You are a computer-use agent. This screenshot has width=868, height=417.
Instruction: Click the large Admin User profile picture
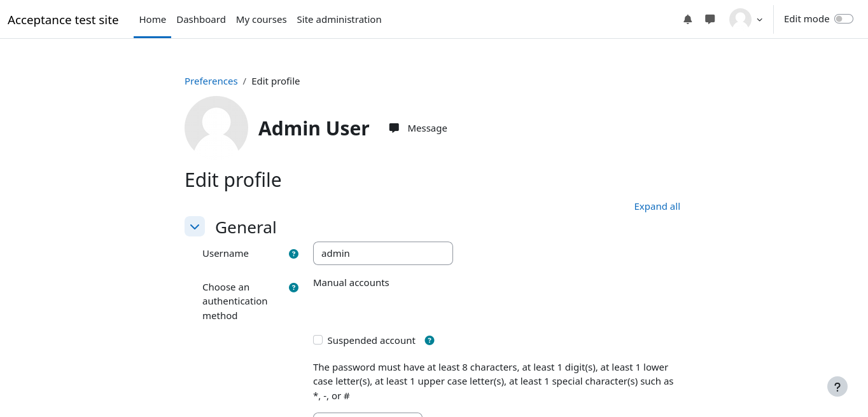click(216, 127)
